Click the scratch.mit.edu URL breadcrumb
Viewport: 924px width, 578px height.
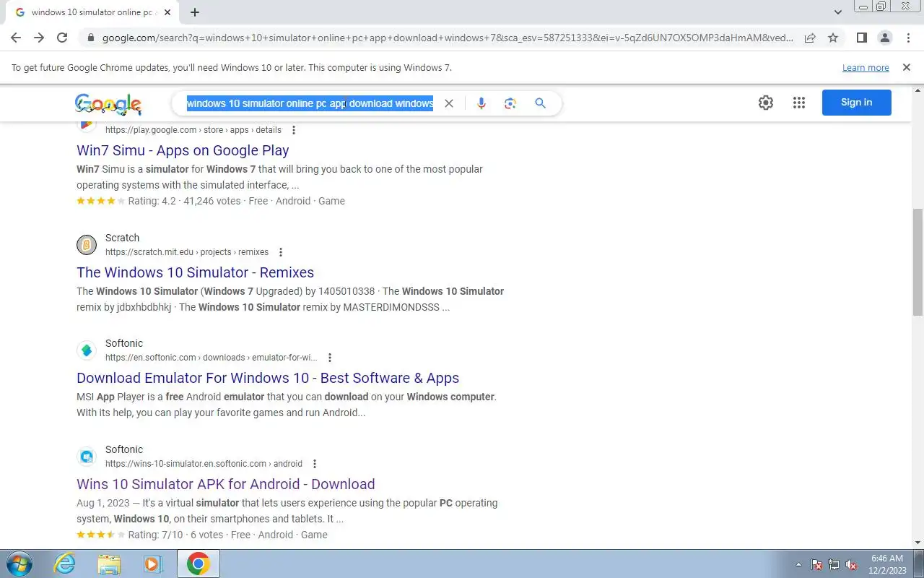[x=187, y=252]
